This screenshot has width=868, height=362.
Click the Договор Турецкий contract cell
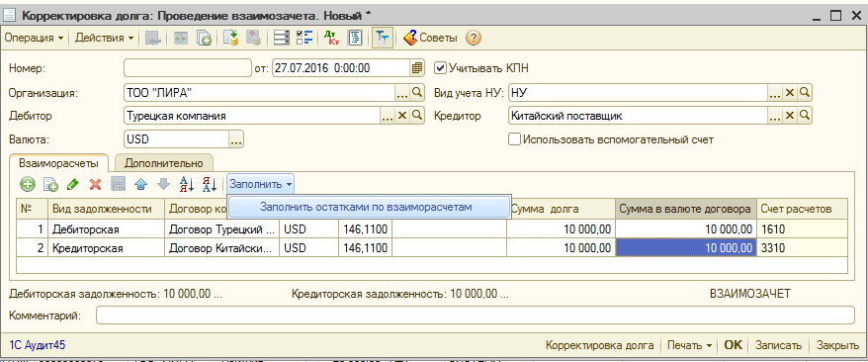(222, 228)
